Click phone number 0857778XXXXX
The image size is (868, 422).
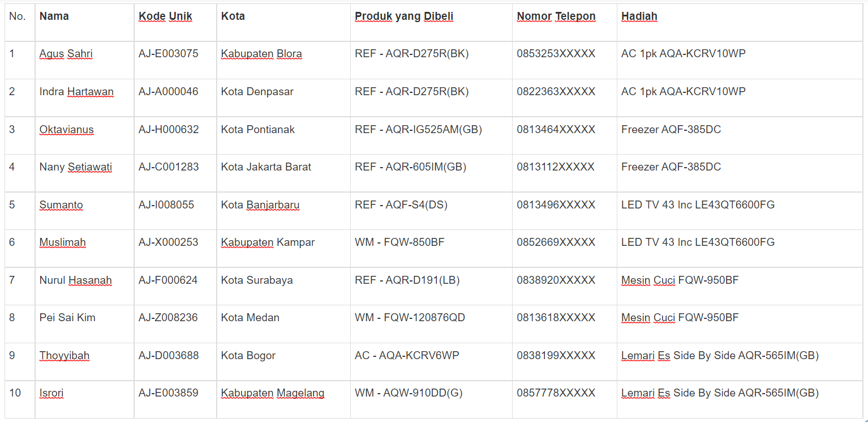[556, 393]
